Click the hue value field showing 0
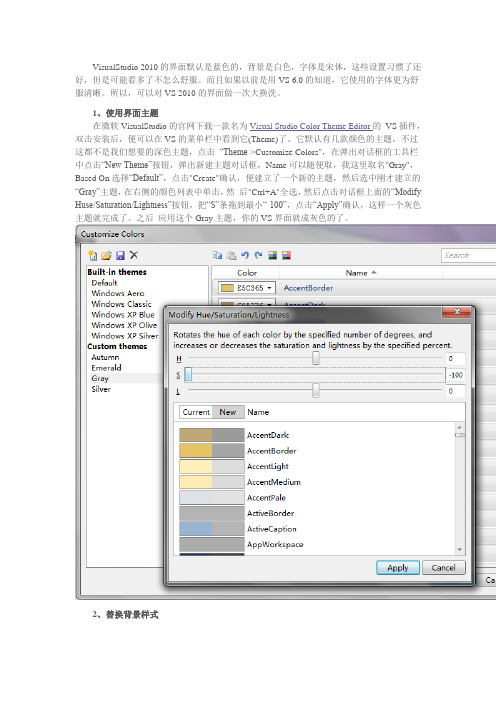The width and height of the screenshot is (496, 702). pos(456,358)
